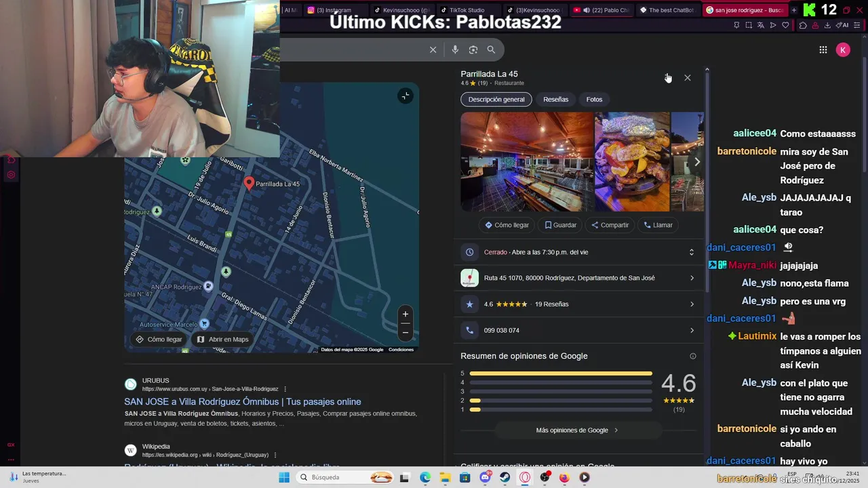Save place with Guardar button

(560, 225)
